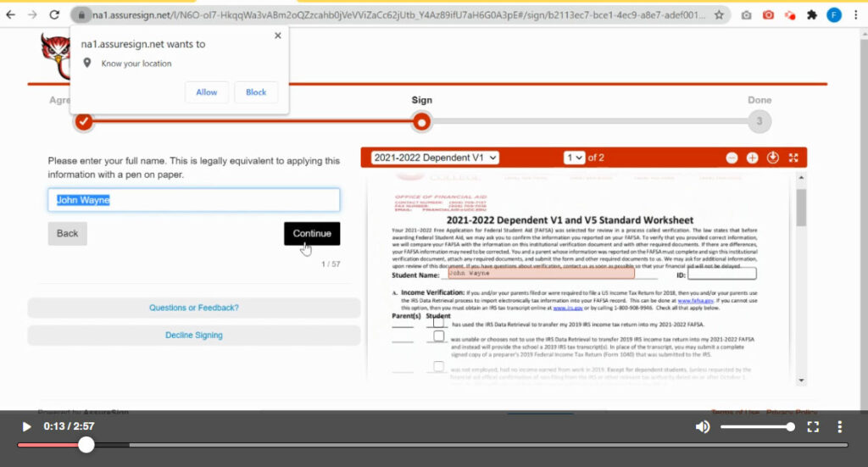Zoom in the document with plus icon
Screen dimensions: 868x467
coord(752,158)
